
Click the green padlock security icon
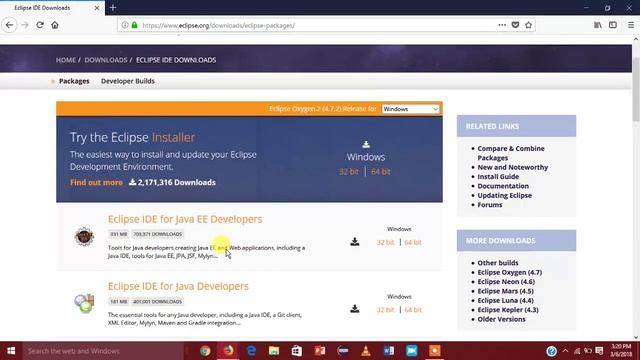pos(134,25)
